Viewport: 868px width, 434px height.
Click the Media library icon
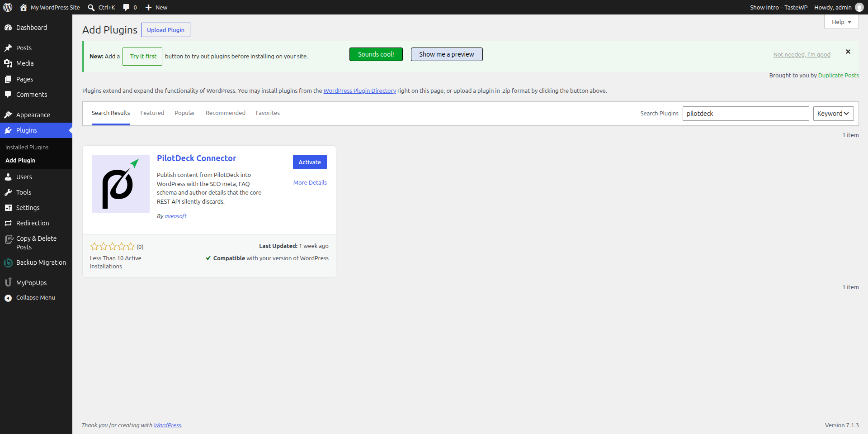coord(8,63)
